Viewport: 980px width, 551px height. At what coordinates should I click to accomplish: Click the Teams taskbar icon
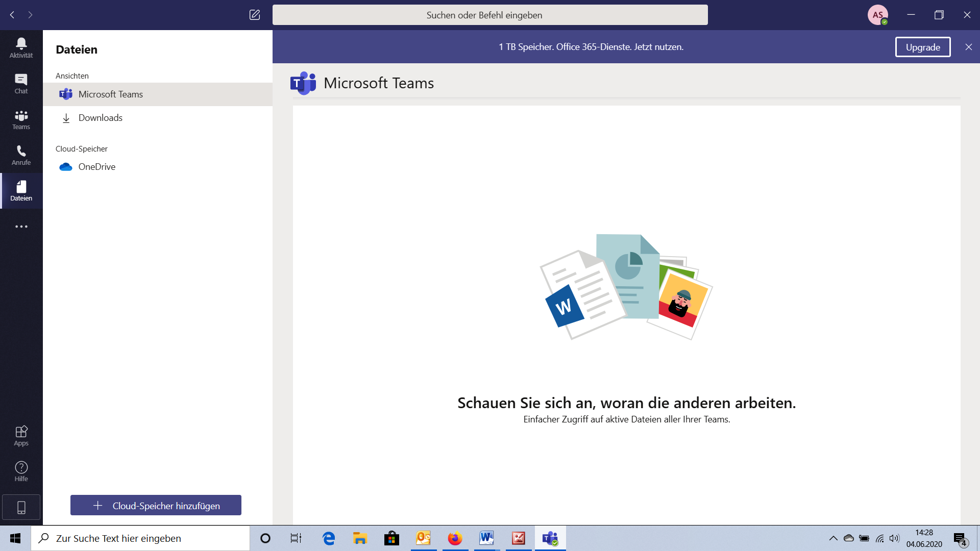550,538
